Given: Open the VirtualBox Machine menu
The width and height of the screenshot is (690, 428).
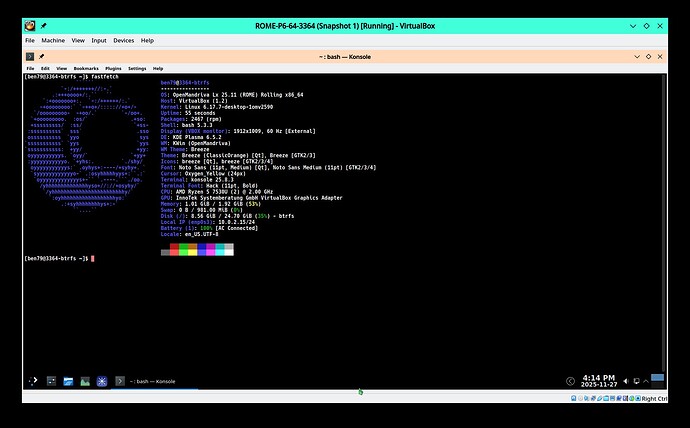Looking at the screenshot, I should [53, 40].
